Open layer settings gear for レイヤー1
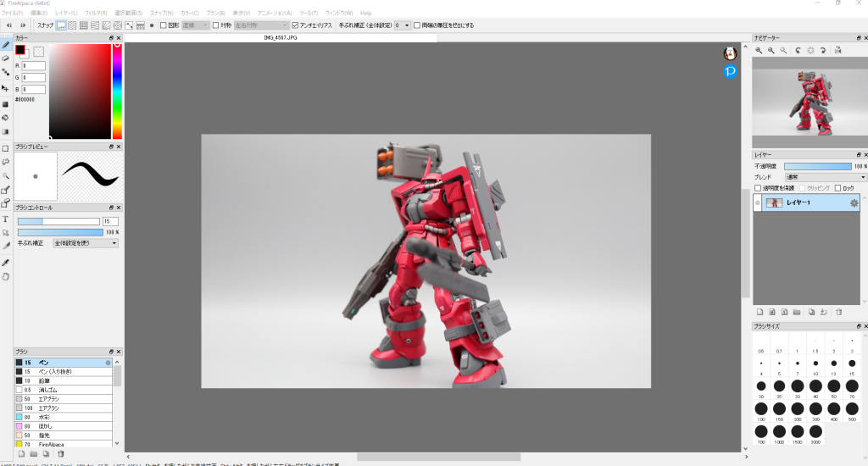Viewport: 868px width, 466px height. point(854,203)
